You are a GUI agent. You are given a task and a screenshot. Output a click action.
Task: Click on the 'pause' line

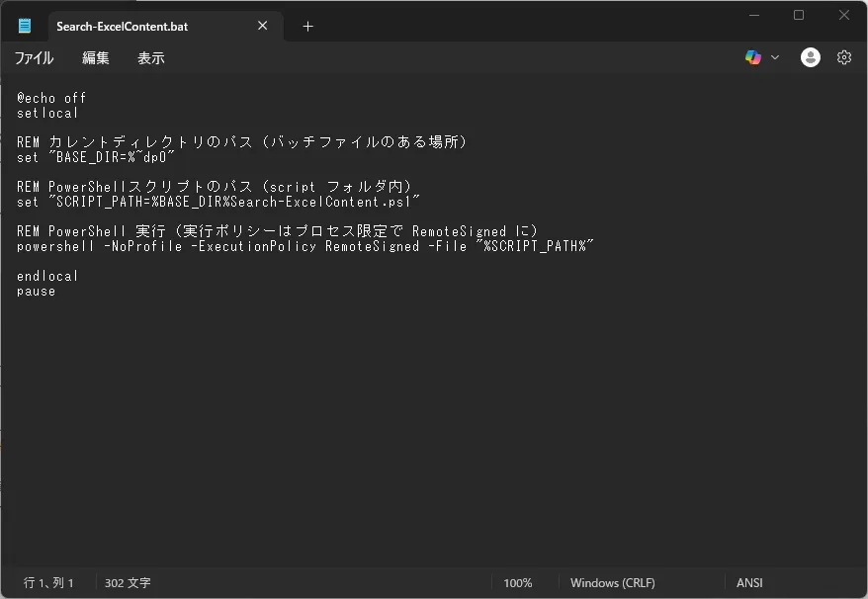36,292
